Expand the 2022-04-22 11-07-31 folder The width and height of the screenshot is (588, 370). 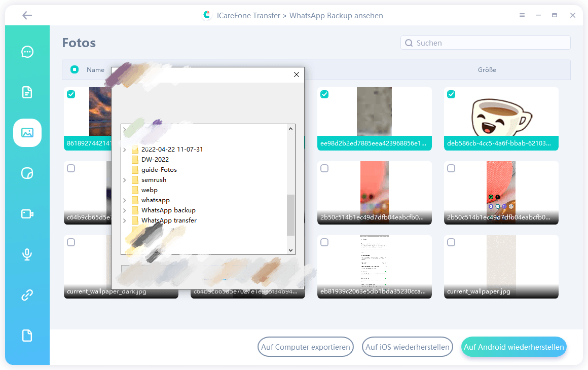click(125, 150)
